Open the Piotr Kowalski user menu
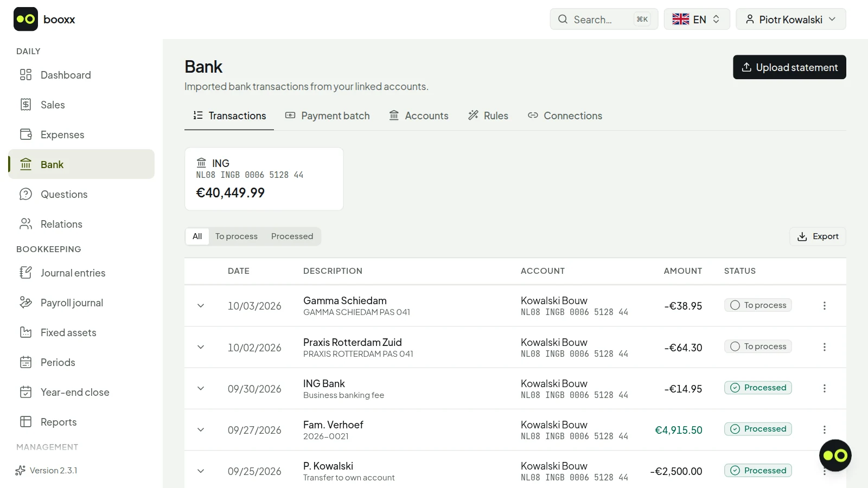Viewport: 868px width, 488px height. point(790,19)
